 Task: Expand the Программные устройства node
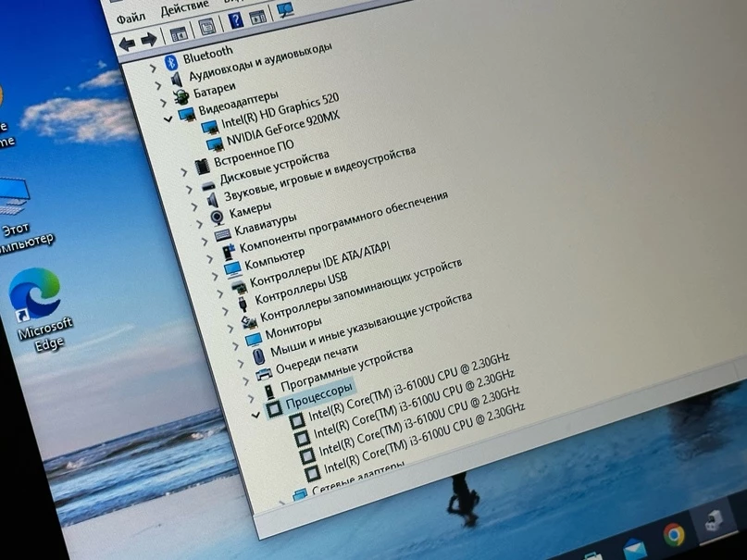coord(251,398)
